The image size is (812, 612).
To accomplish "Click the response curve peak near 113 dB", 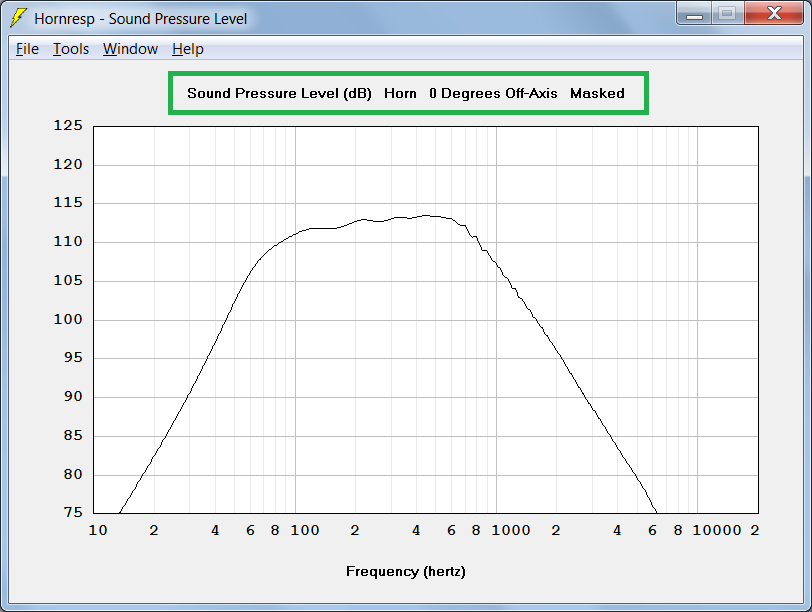I will [x=426, y=215].
